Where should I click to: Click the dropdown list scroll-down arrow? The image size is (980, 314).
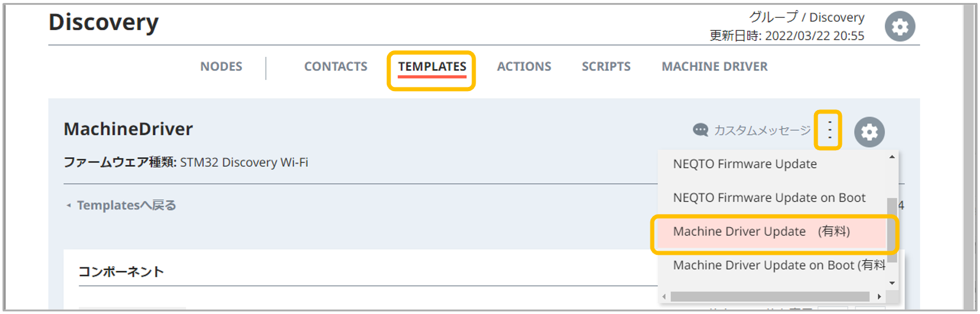(x=892, y=283)
